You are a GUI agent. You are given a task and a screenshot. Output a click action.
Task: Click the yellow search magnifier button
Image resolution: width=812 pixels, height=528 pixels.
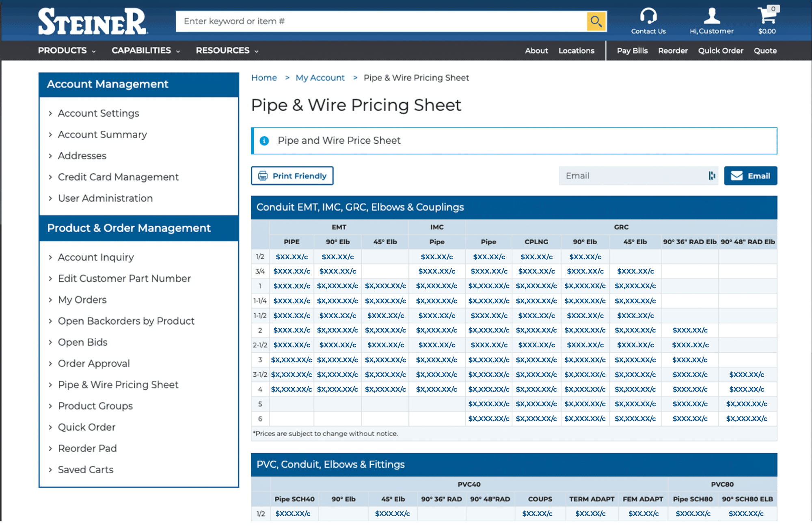(596, 21)
